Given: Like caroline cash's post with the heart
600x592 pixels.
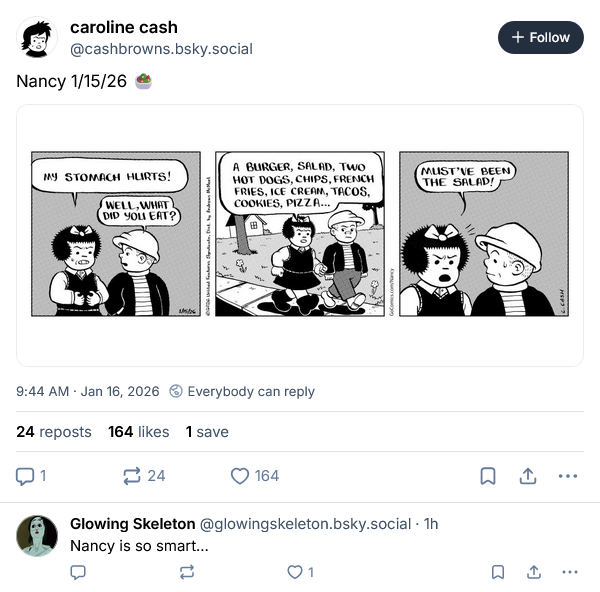Looking at the screenshot, I should point(240,476).
